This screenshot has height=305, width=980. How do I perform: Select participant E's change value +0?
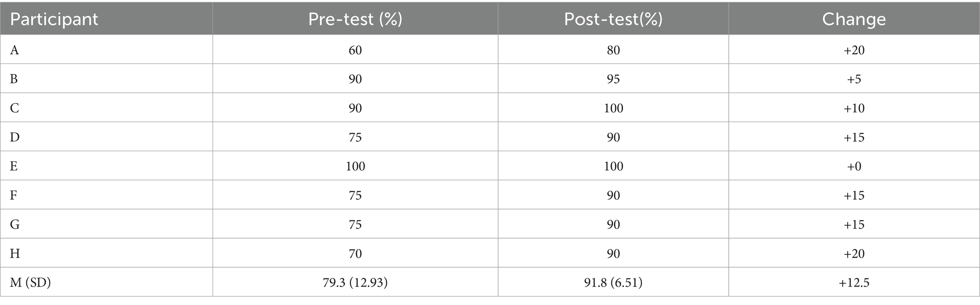point(854,166)
